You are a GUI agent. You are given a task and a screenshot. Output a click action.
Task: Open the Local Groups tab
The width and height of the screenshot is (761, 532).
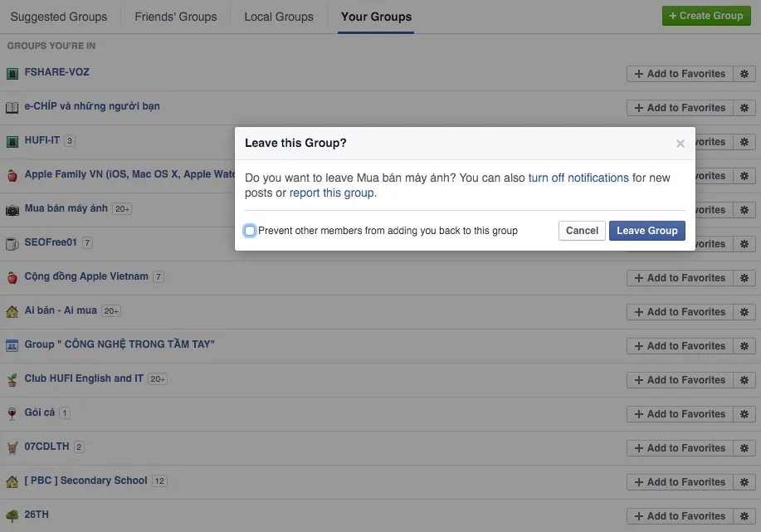tap(278, 16)
